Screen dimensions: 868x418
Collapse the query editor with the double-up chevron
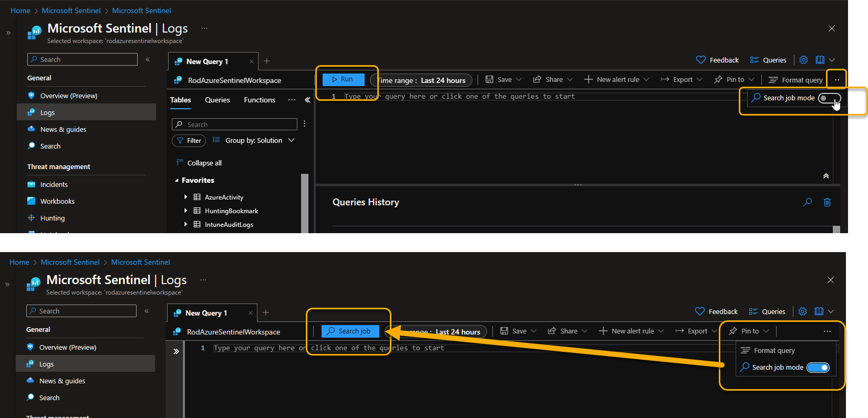[x=826, y=176]
